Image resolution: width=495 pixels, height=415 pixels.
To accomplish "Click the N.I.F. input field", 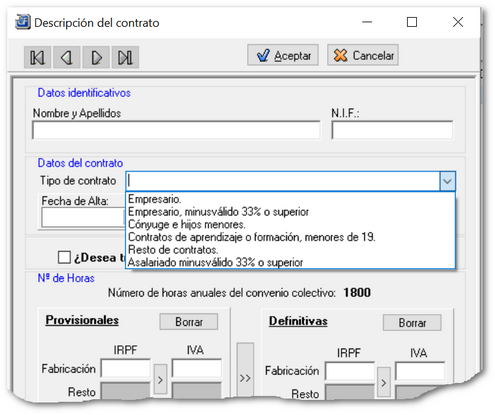I will (x=392, y=130).
